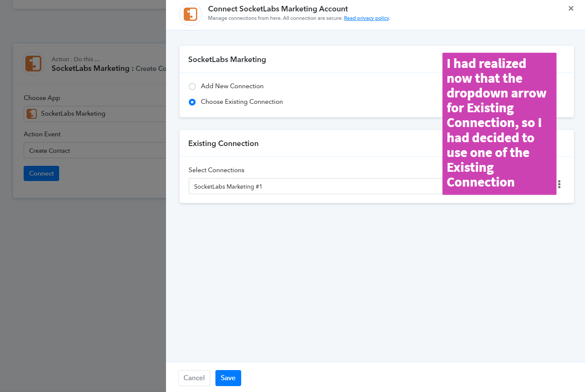Click the Existing Connection section heading
This screenshot has height=392, width=585.
pyautogui.click(x=223, y=143)
